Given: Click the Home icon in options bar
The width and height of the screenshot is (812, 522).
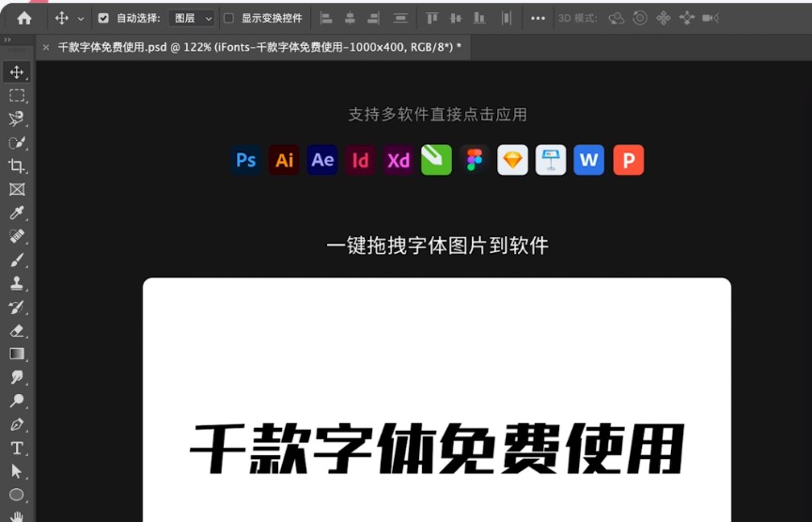Looking at the screenshot, I should coord(23,19).
